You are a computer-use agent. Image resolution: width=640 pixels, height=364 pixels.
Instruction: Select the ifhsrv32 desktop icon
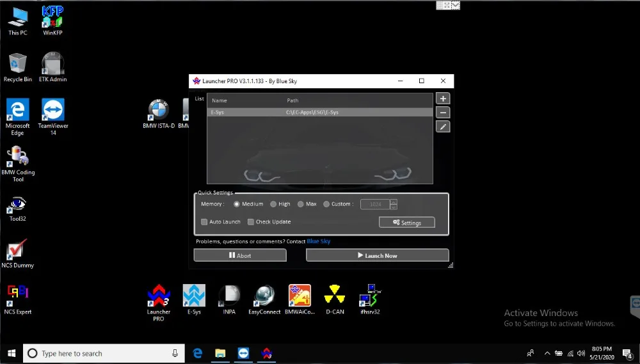click(x=370, y=300)
